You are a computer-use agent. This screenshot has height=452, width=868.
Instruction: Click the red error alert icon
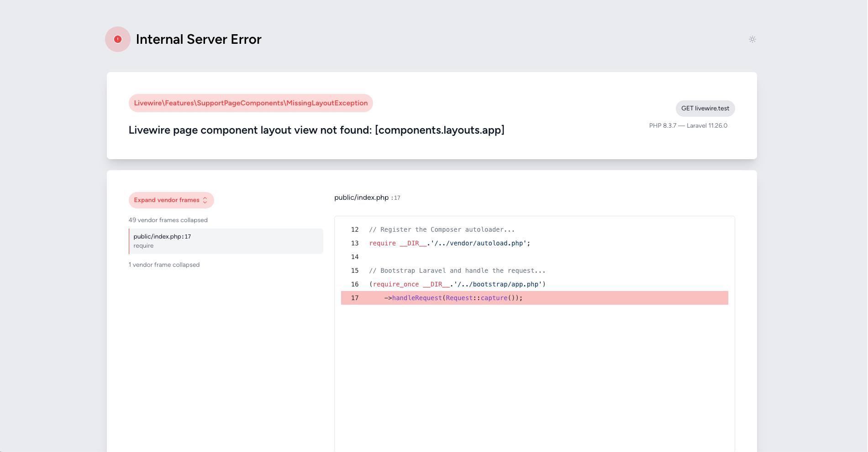(x=118, y=39)
